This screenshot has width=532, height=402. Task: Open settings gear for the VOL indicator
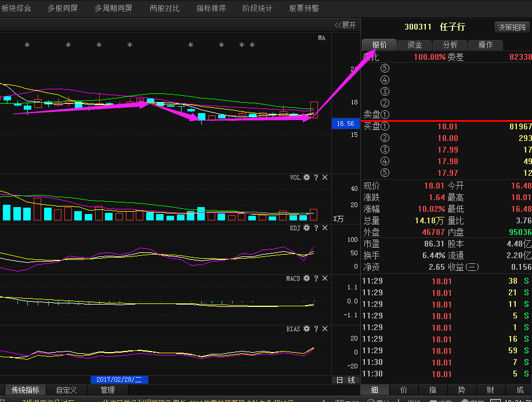coord(306,178)
